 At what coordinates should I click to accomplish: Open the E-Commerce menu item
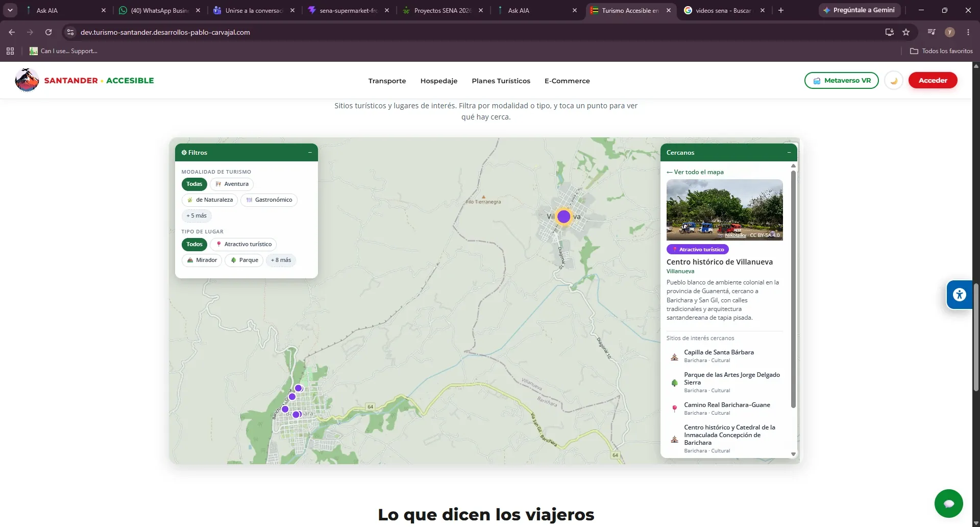point(567,81)
